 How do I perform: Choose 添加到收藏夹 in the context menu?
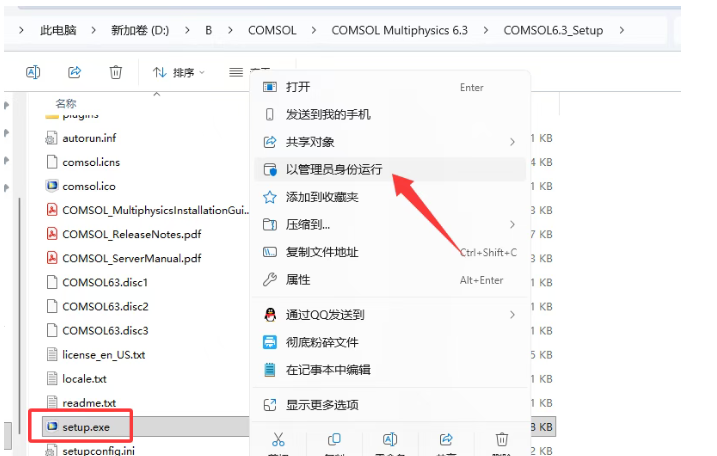tap(390, 197)
